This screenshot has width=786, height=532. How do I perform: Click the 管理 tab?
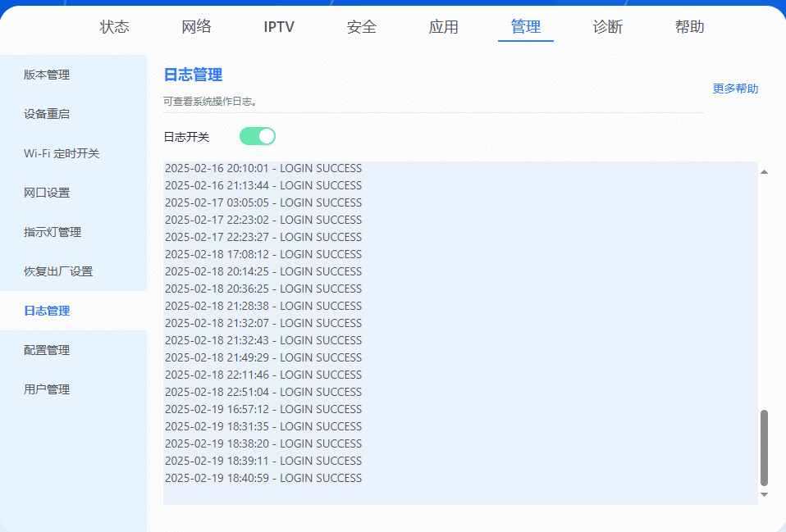526,27
